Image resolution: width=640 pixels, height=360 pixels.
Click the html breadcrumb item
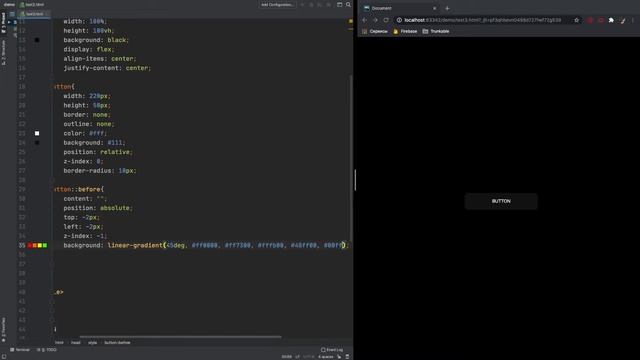pyautogui.click(x=59, y=343)
